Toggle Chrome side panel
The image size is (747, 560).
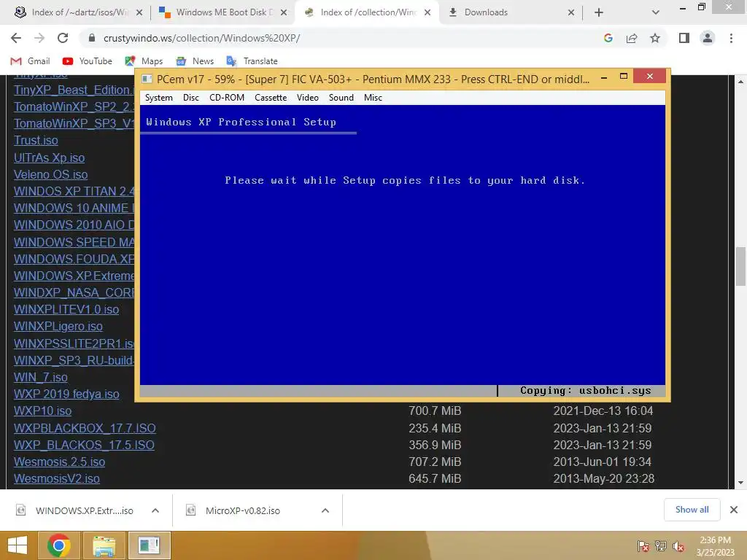pos(684,38)
